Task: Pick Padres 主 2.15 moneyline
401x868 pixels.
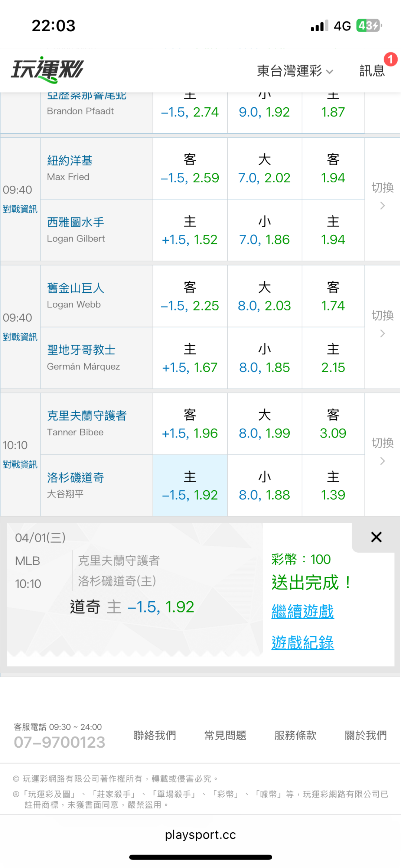Action: point(333,358)
